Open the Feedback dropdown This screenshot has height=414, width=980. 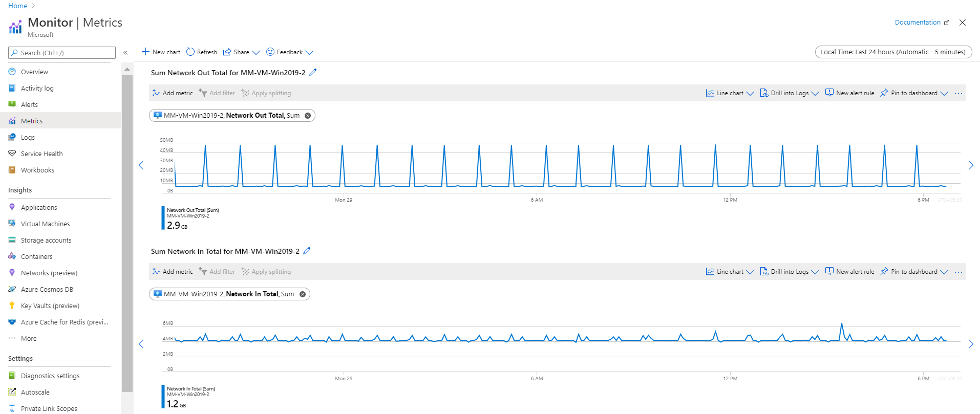(x=290, y=52)
